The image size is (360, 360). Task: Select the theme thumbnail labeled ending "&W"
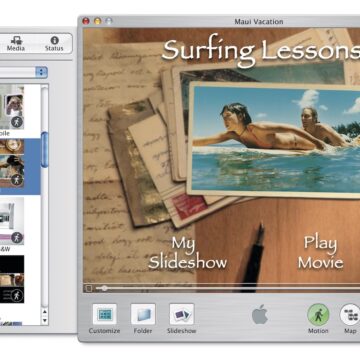[x=12, y=221]
